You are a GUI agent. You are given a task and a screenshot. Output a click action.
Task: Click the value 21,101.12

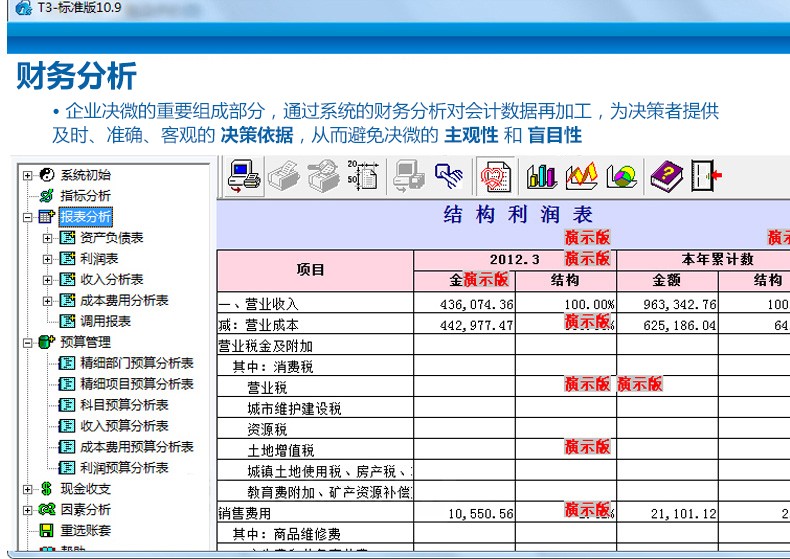[x=684, y=514]
